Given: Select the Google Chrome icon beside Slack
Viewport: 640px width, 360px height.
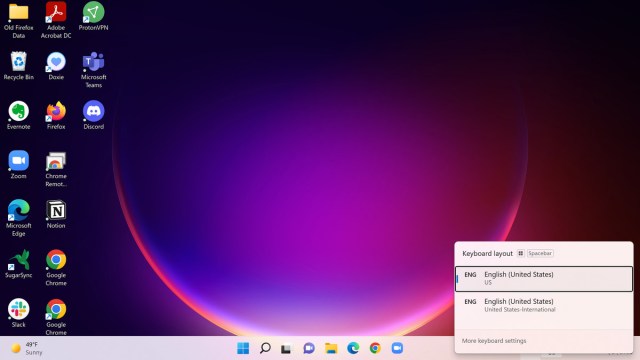Looking at the screenshot, I should coord(56,317).
